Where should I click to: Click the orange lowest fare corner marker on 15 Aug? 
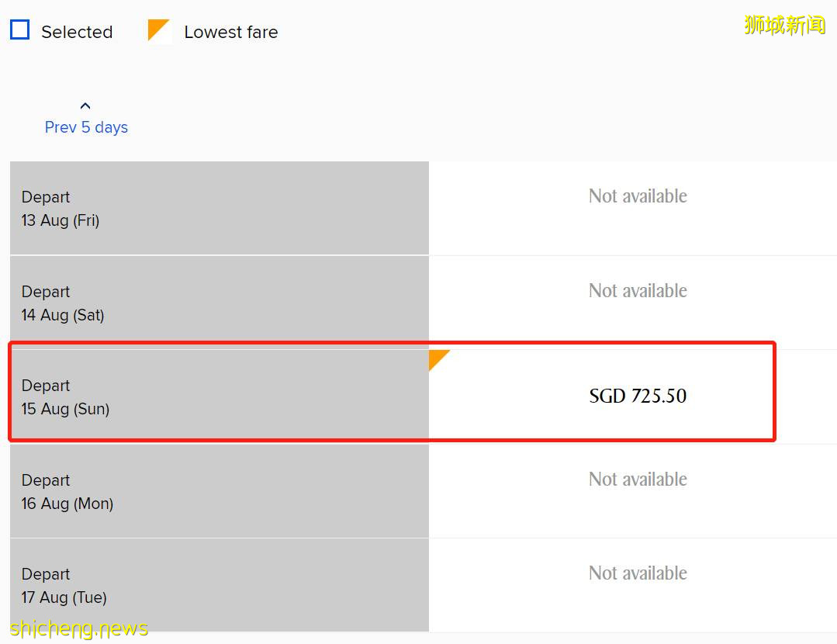coord(437,358)
